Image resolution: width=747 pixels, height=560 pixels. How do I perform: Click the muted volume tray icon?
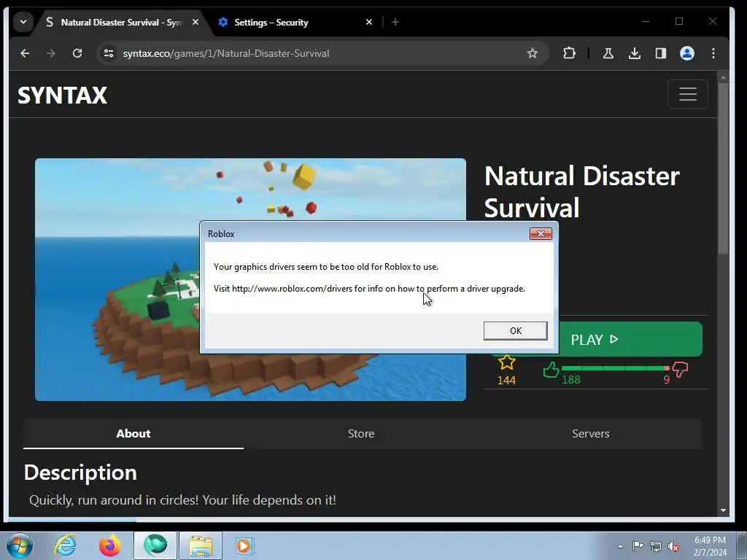(x=673, y=546)
